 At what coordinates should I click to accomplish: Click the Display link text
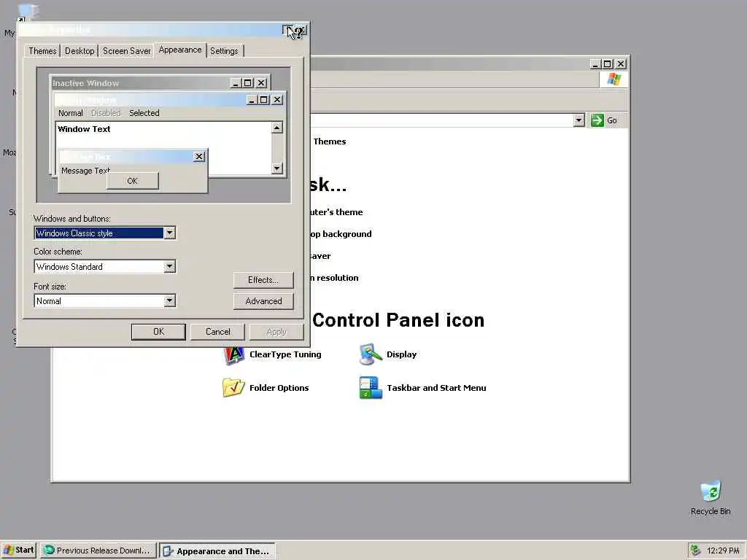(402, 355)
